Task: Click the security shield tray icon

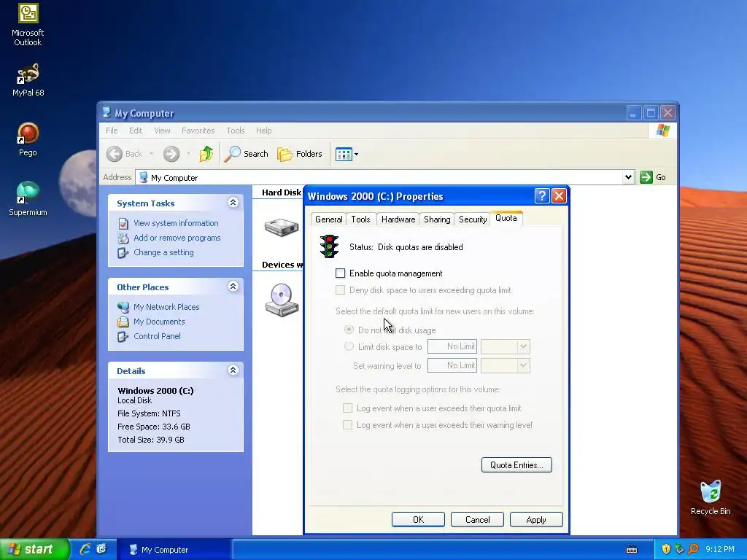Action: (x=666, y=549)
